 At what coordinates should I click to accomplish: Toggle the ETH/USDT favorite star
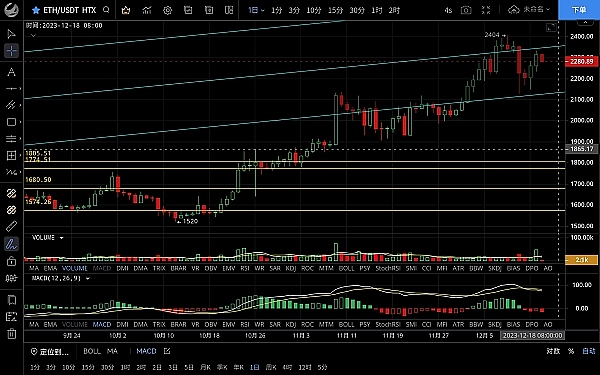click(36, 10)
